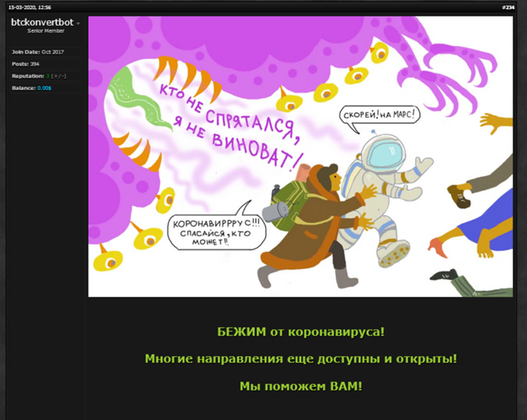Click the text 'Мы поможем ВАМ!'

[x=300, y=386]
